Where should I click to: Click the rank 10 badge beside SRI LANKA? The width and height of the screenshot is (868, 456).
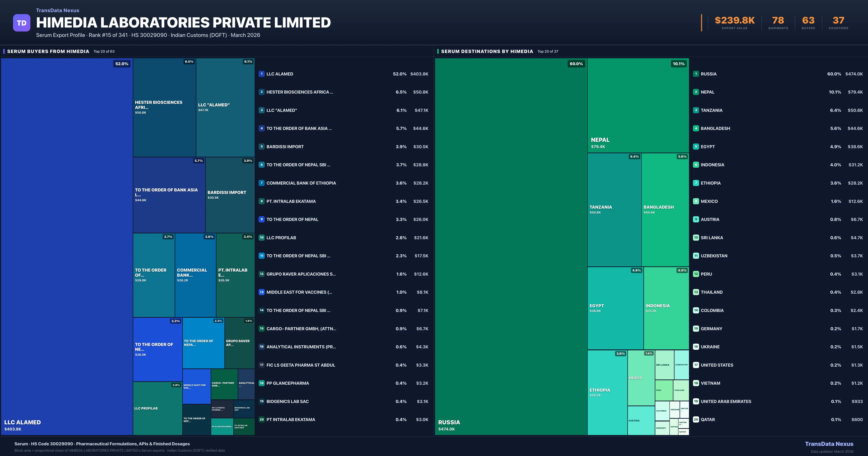pos(695,237)
